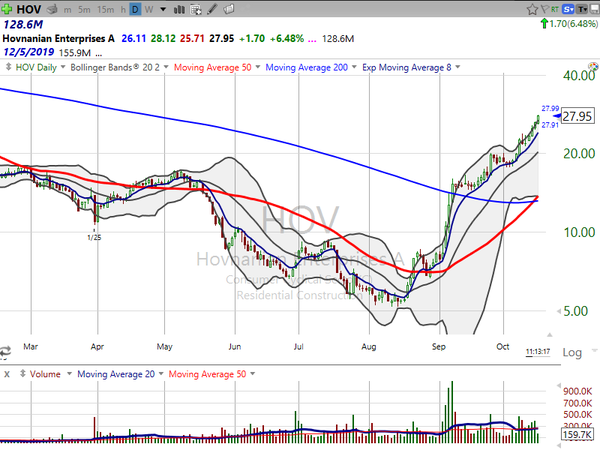Click the green plus add-indicator icon
This screenshot has width=600, height=450.
(x=7, y=8)
